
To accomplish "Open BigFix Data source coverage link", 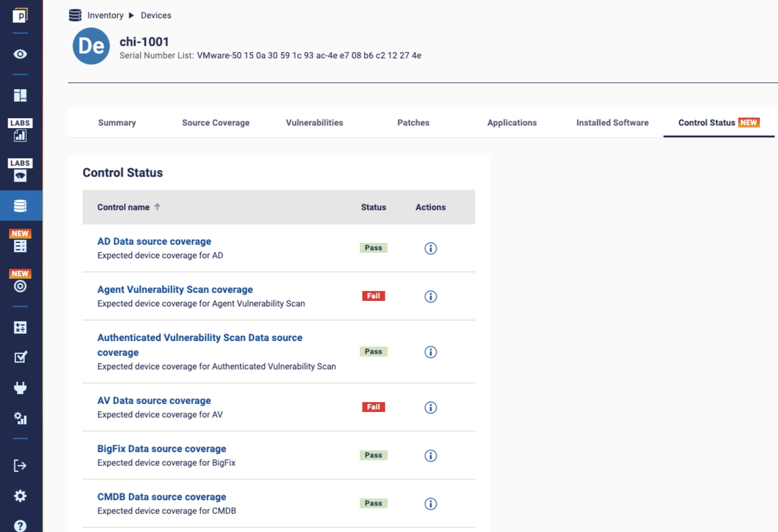I will point(162,449).
